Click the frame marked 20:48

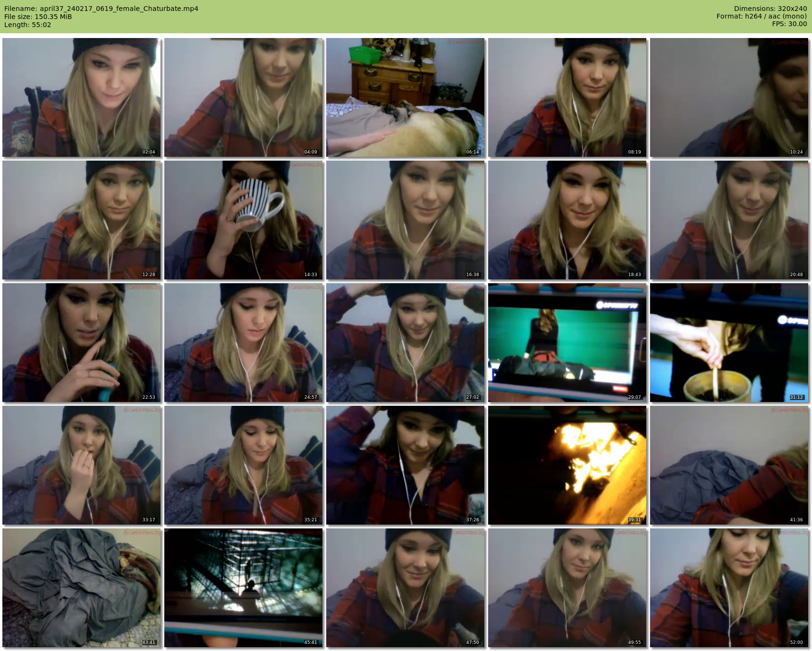pos(729,220)
